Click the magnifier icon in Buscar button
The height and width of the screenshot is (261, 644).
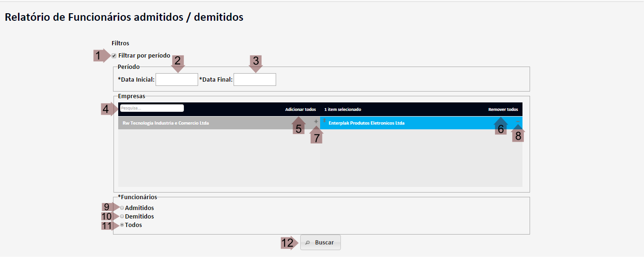(307, 243)
